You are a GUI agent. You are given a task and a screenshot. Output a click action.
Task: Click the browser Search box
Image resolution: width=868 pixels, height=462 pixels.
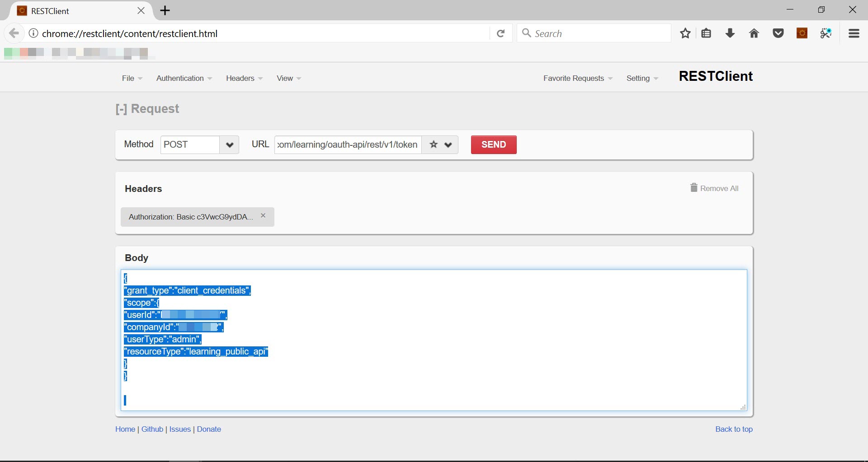594,33
